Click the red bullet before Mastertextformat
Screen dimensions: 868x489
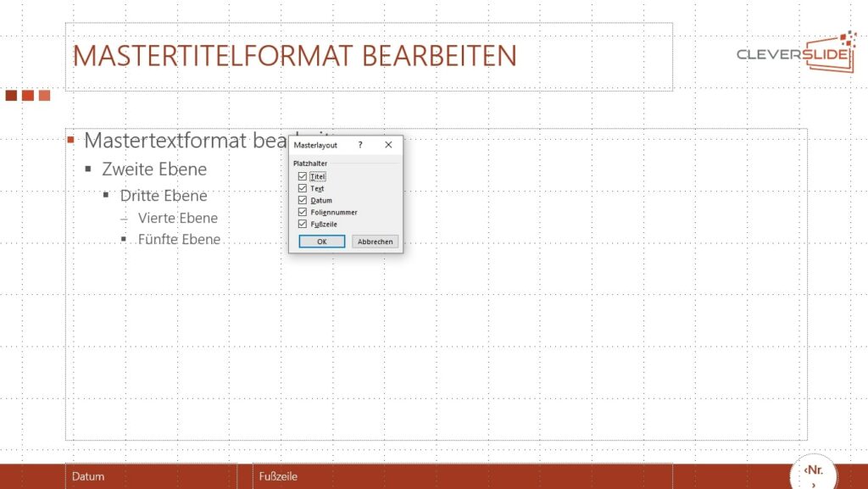pos(71,140)
